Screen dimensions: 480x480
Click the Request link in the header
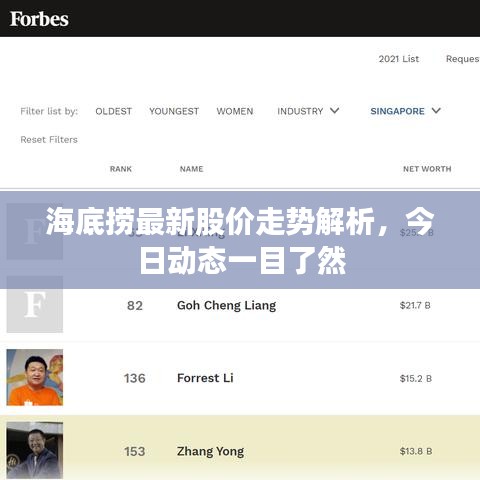pos(463,59)
